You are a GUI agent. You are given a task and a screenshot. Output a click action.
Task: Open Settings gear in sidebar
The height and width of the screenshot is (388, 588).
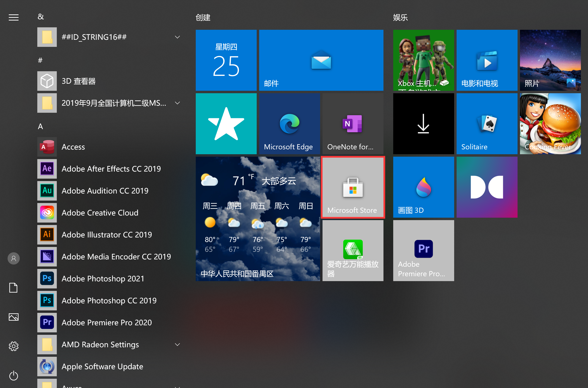pos(14,346)
